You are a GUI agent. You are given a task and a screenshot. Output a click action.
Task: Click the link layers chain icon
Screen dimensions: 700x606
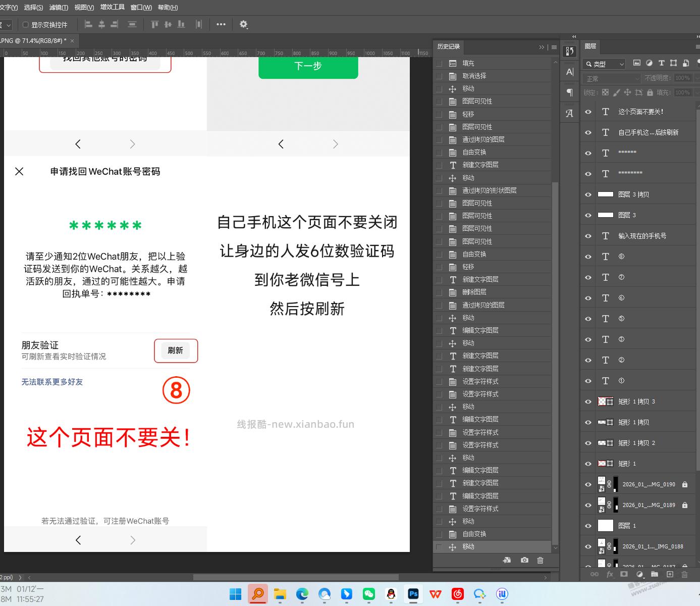tap(595, 574)
